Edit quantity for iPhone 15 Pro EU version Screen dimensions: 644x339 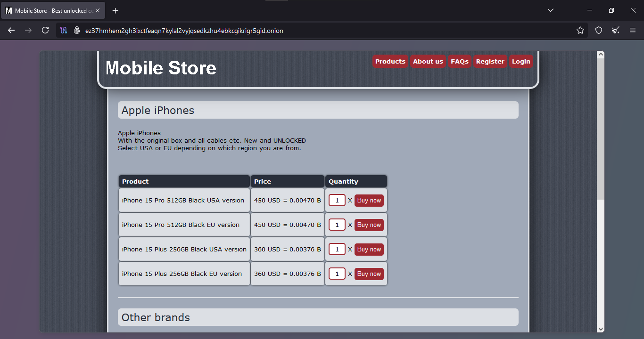[337, 225]
